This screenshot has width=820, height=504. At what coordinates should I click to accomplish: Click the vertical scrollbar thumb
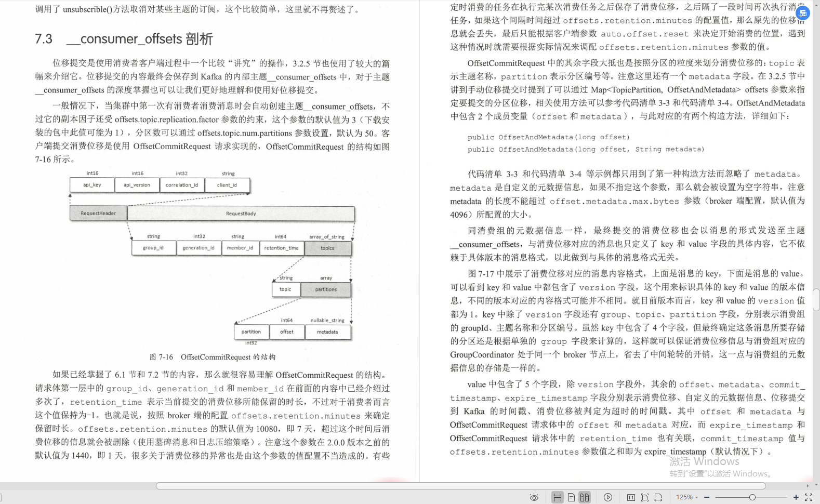coord(816,300)
